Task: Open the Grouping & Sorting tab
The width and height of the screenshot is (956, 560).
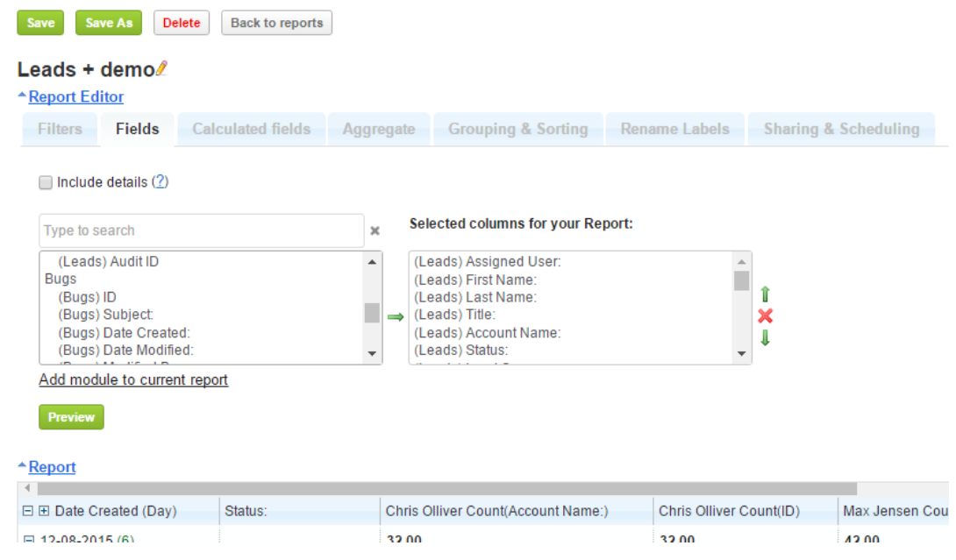Action: (x=517, y=129)
